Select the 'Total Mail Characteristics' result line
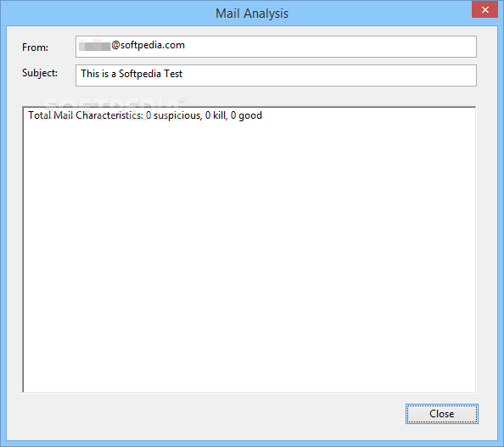Screen dimensions: 504x447 145,115
